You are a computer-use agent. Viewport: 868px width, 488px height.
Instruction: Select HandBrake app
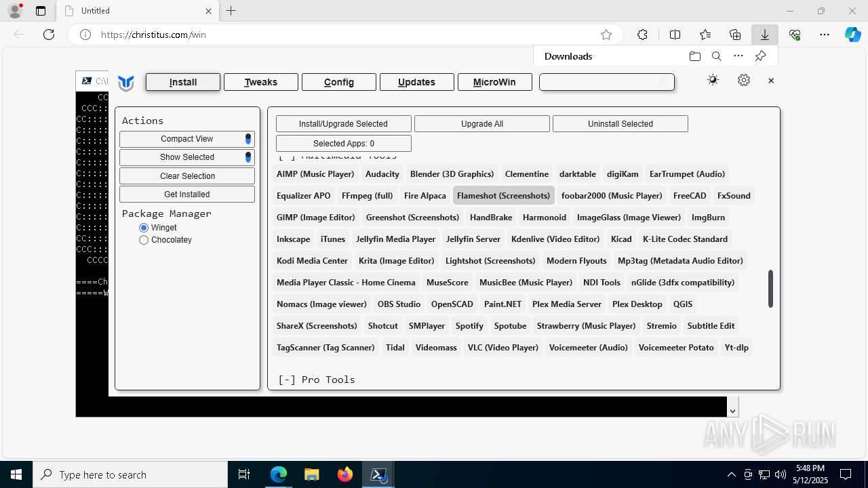click(x=491, y=217)
